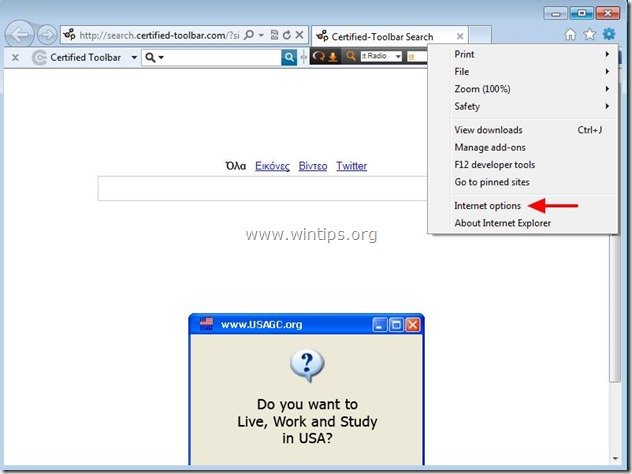Click the vertical scrollbar thumb
Image resolution: width=632 pixels, height=474 pixels.
point(615,308)
